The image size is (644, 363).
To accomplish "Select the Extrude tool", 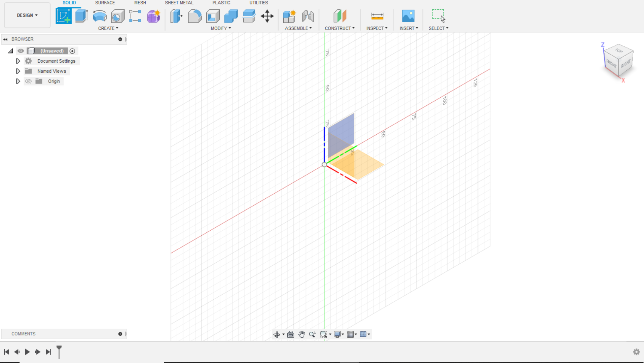I will pyautogui.click(x=81, y=16).
